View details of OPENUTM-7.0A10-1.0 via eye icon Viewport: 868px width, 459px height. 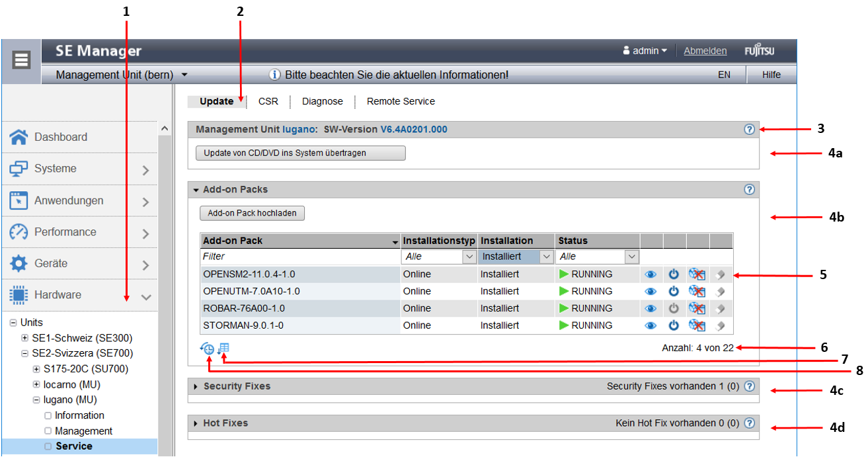651,291
